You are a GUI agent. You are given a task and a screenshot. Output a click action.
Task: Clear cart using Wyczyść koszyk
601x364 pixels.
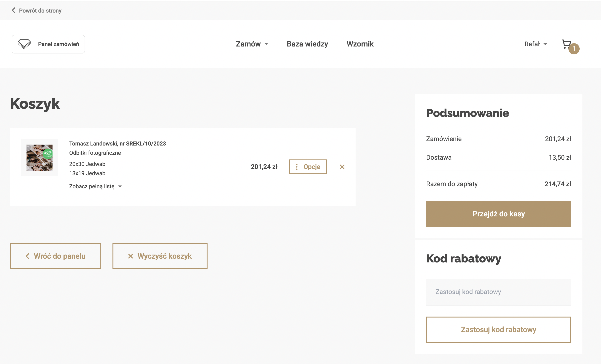pyautogui.click(x=160, y=256)
